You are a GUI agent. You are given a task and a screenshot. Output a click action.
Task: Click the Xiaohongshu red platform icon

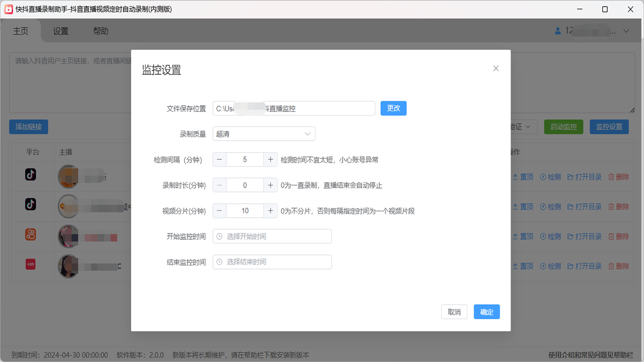31,263
